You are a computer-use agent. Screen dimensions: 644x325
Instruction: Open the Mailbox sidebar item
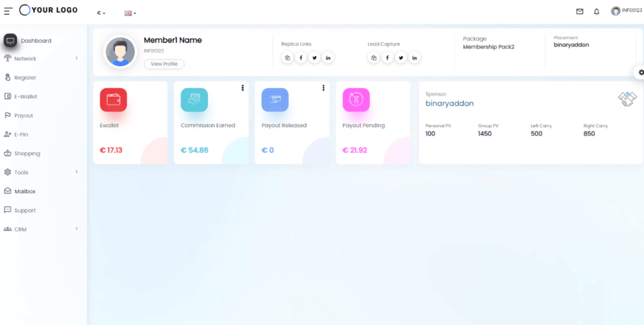pos(25,191)
